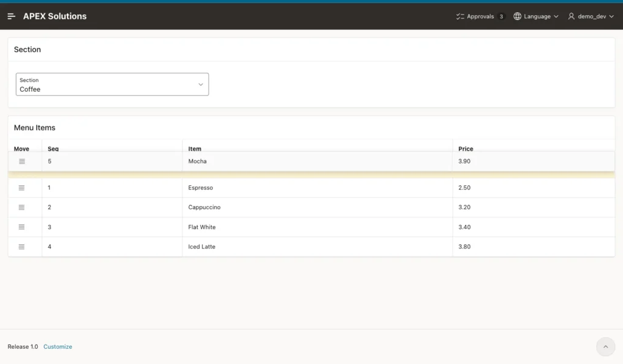Expand the demo_dev user menu chevron
The width and height of the screenshot is (623, 364).
tap(611, 16)
